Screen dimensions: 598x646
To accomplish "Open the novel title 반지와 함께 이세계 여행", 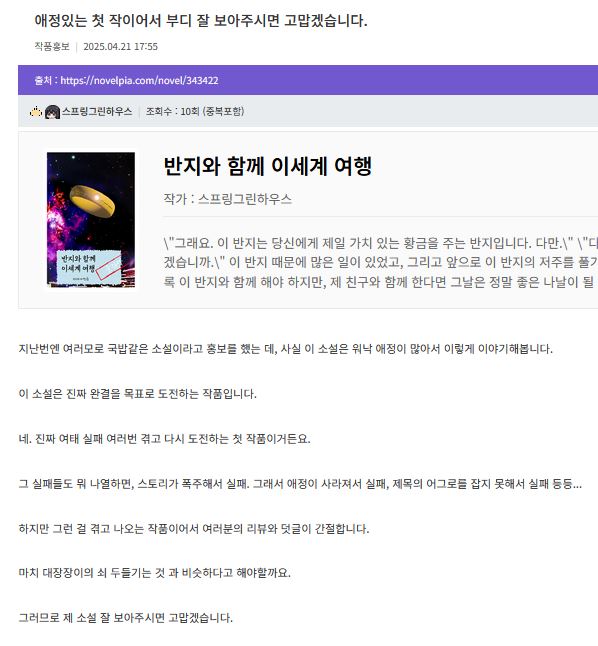I will pyautogui.click(x=268, y=166).
